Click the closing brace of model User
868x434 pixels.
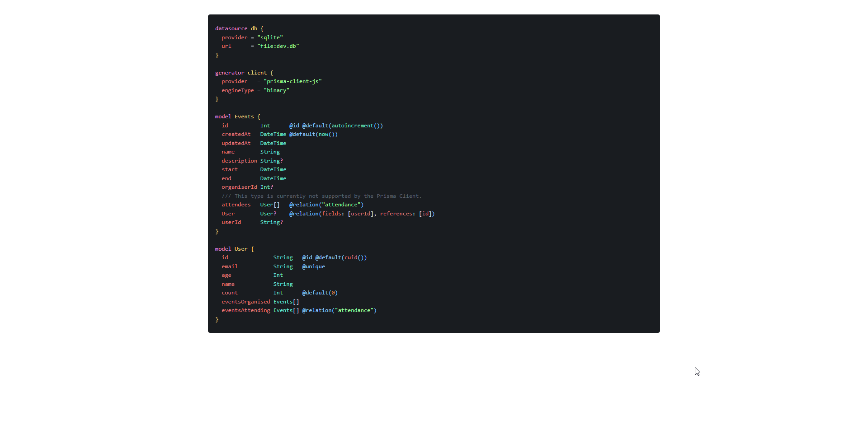[217, 319]
